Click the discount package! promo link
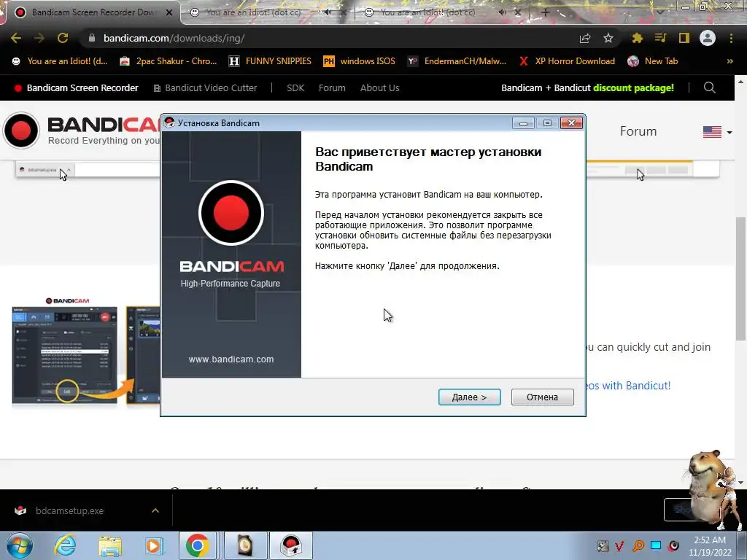 [x=634, y=87]
